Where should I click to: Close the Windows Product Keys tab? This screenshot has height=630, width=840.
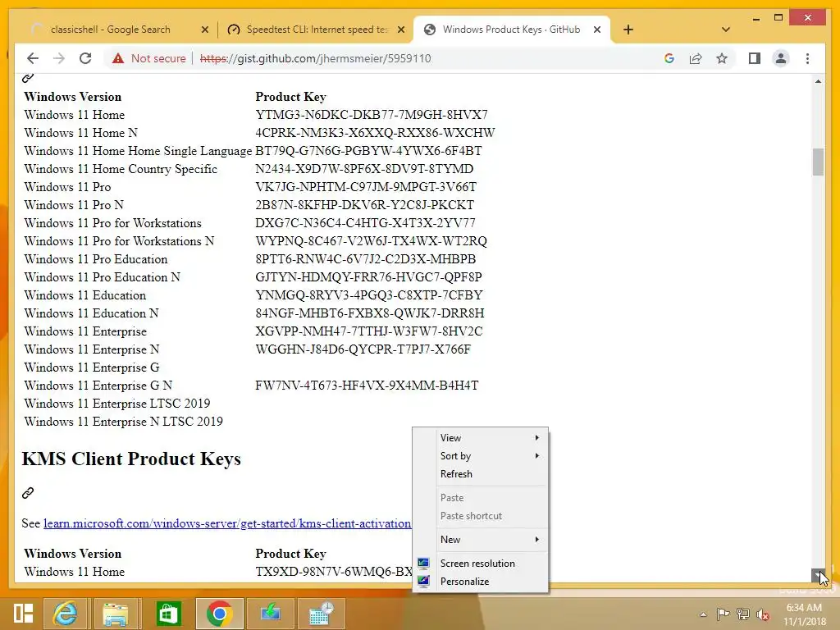click(x=597, y=30)
